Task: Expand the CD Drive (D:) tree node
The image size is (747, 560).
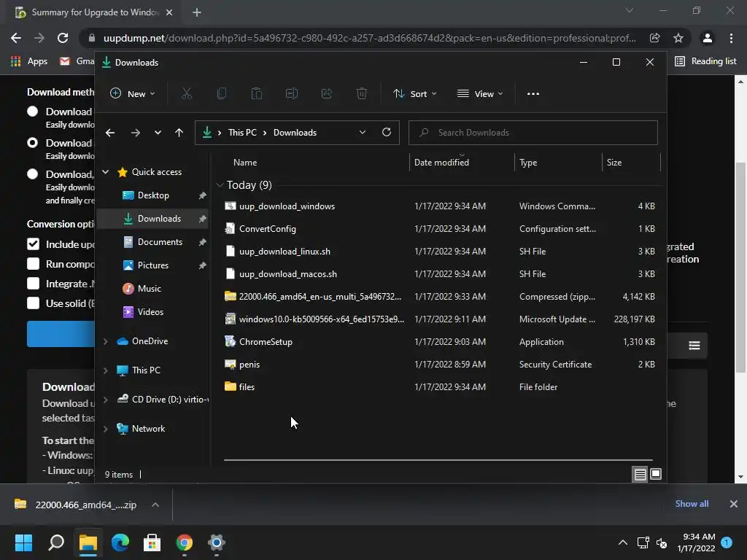Action: pos(105,400)
